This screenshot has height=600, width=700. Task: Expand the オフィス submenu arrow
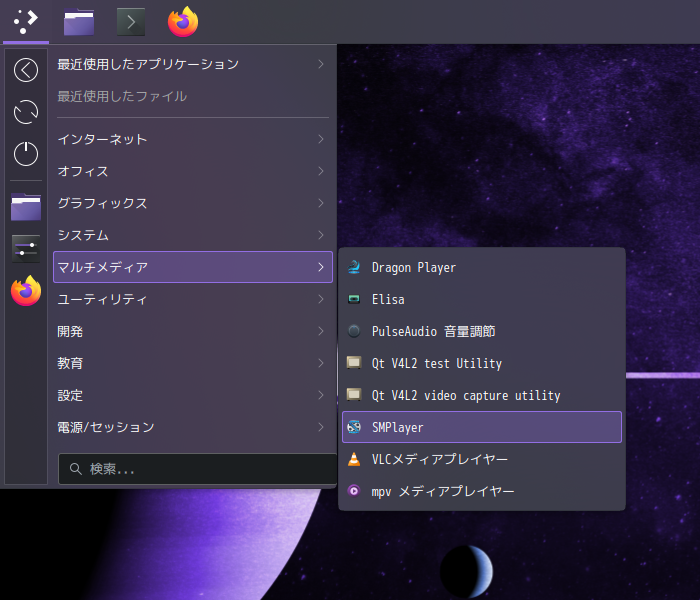(321, 171)
